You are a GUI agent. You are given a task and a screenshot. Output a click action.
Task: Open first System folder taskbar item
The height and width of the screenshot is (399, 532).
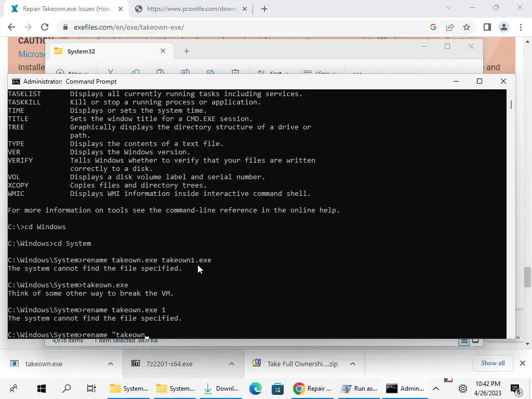128,389
